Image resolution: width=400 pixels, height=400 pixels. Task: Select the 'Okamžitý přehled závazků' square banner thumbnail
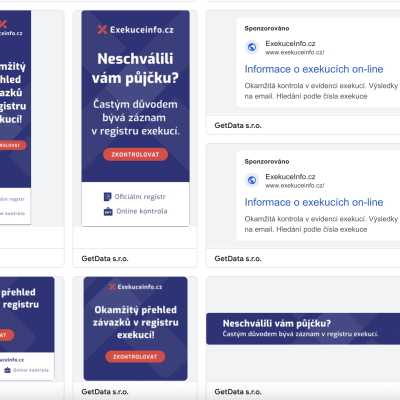point(135,329)
